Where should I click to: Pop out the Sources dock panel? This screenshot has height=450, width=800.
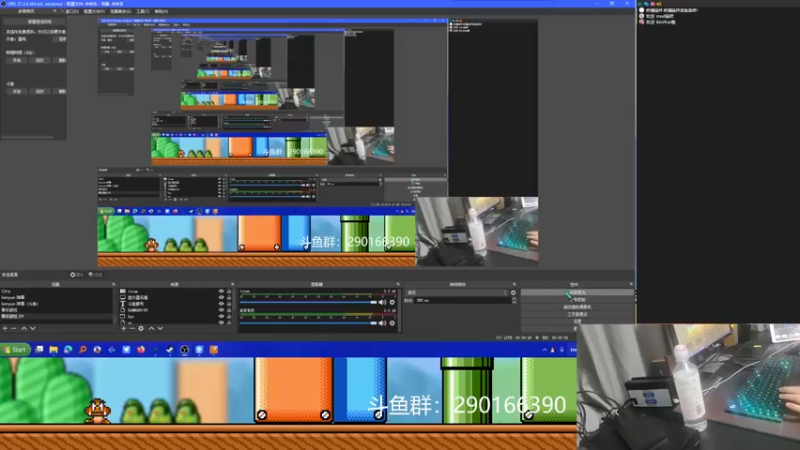point(233,284)
